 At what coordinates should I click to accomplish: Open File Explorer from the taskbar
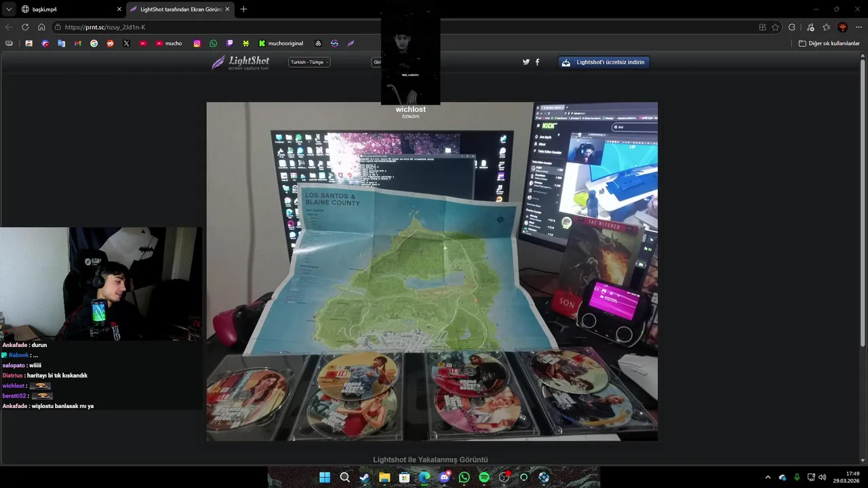click(384, 477)
